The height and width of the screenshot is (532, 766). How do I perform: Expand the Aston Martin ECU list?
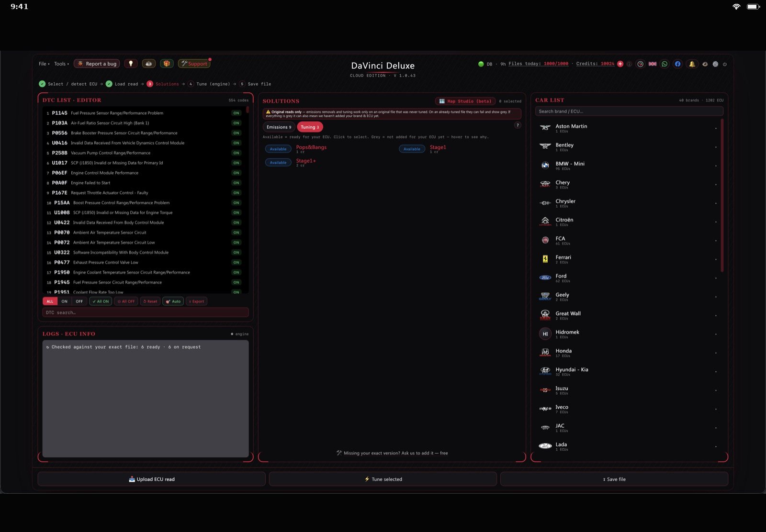tap(716, 128)
